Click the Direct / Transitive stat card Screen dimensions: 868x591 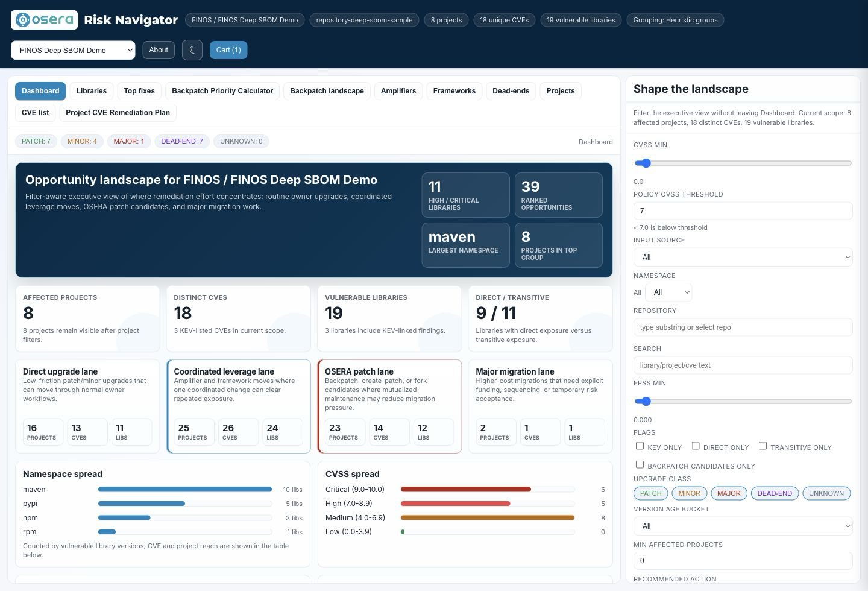click(541, 318)
